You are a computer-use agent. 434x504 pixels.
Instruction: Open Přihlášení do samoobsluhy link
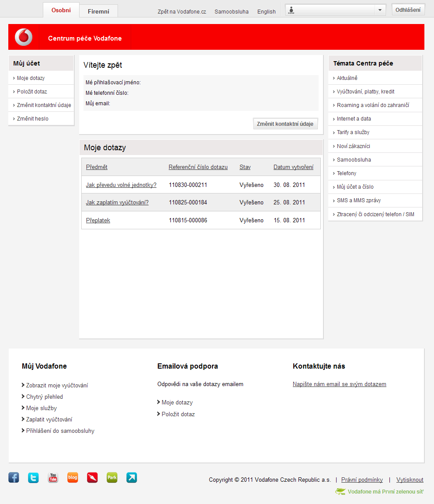(60, 431)
